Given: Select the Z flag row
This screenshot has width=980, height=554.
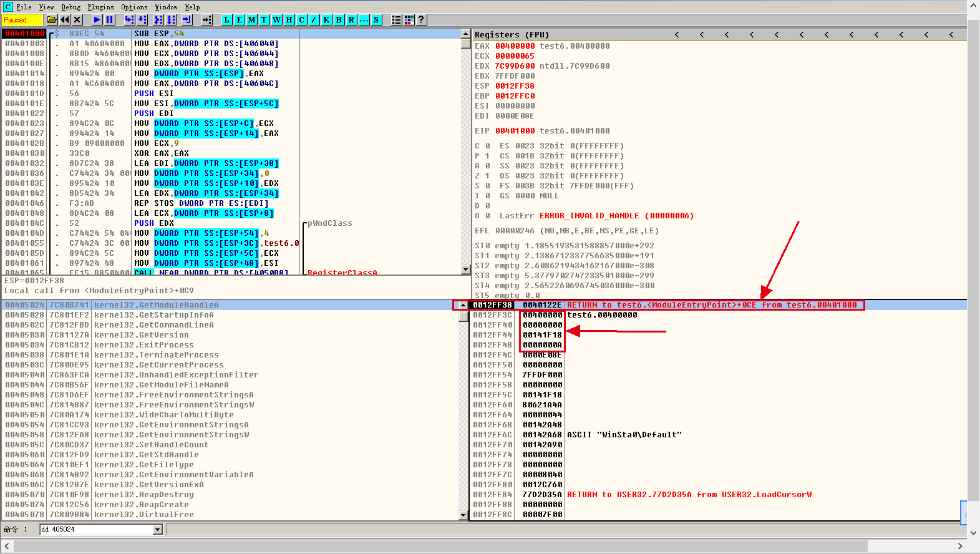Looking at the screenshot, I should click(549, 176).
